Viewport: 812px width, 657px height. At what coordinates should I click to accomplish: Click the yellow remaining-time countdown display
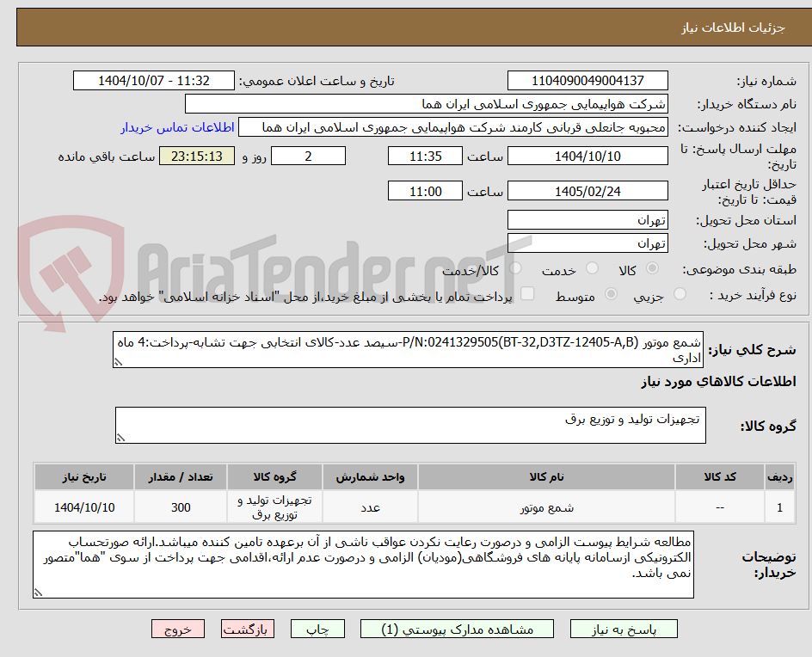pyautogui.click(x=196, y=156)
